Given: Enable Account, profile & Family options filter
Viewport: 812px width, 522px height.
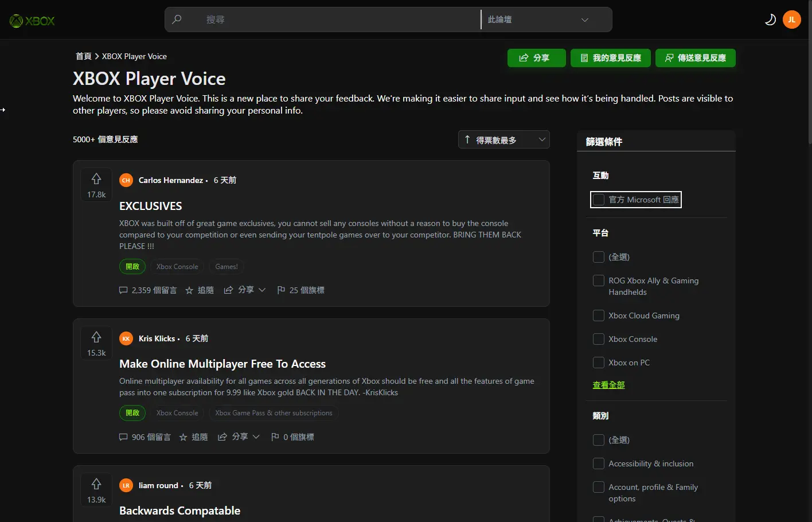Looking at the screenshot, I should [x=599, y=487].
